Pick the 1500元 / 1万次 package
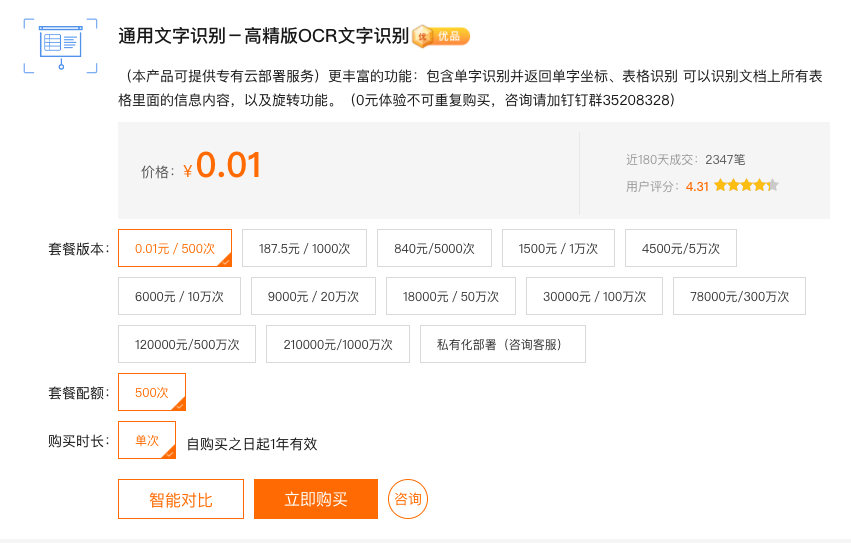This screenshot has height=543, width=851. point(558,248)
